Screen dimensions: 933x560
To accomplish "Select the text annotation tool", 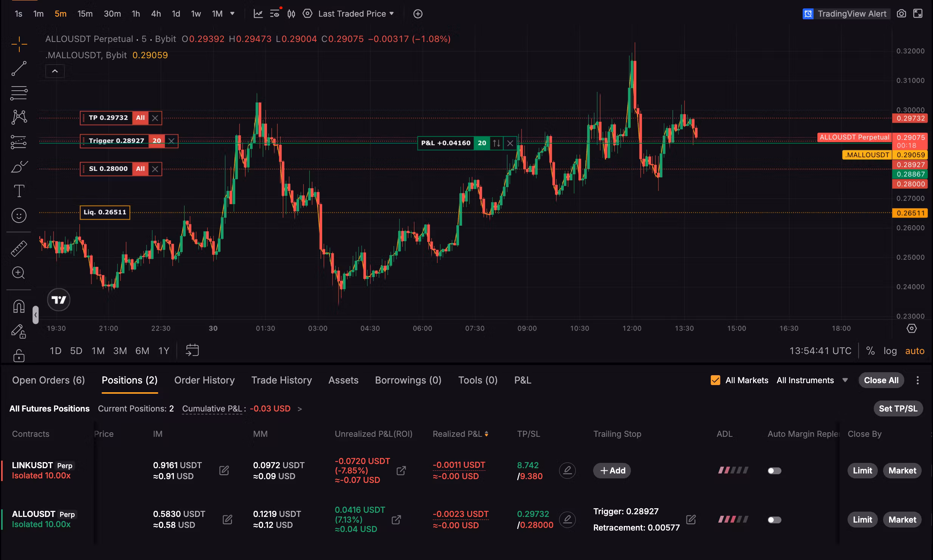I will pos(19,191).
